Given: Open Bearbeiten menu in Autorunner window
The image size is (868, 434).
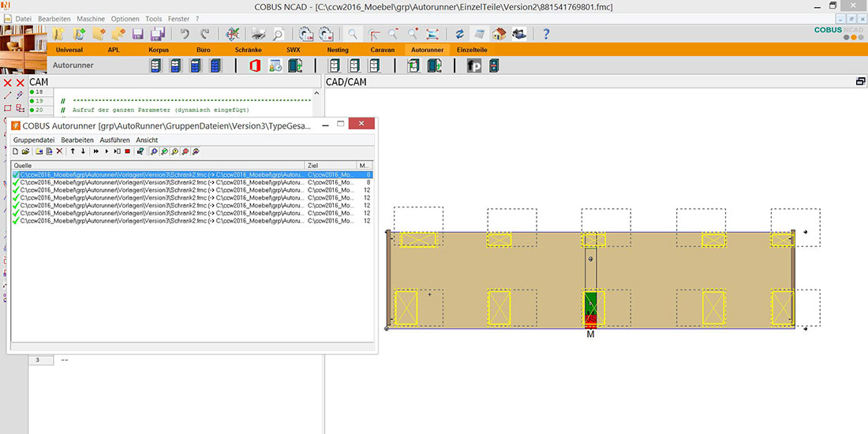Looking at the screenshot, I should (77, 140).
